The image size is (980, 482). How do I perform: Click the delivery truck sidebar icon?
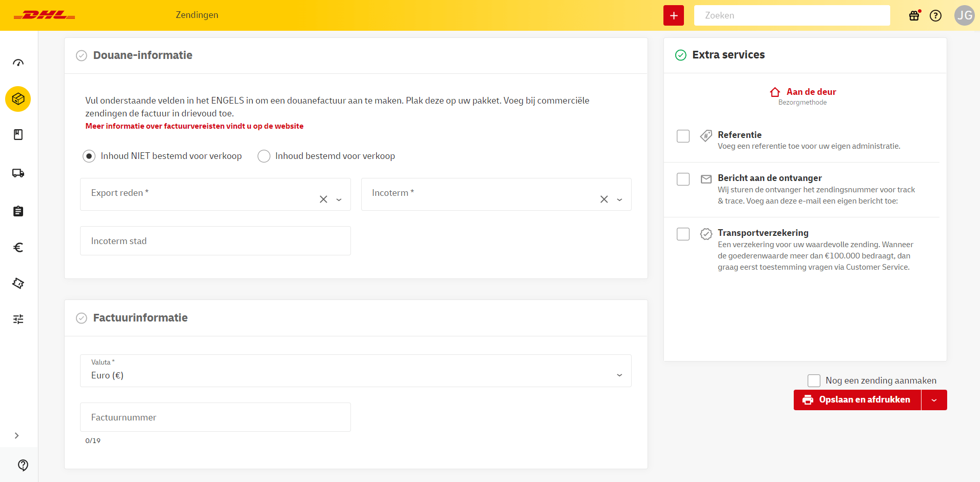click(x=18, y=173)
